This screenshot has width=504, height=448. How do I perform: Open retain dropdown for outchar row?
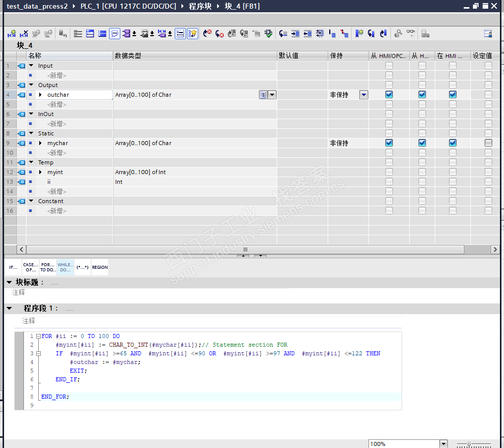363,95
